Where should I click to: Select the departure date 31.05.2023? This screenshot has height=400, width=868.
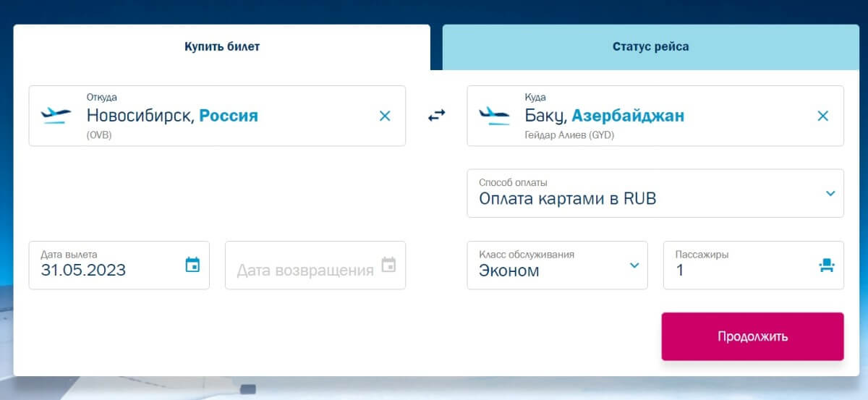click(83, 271)
